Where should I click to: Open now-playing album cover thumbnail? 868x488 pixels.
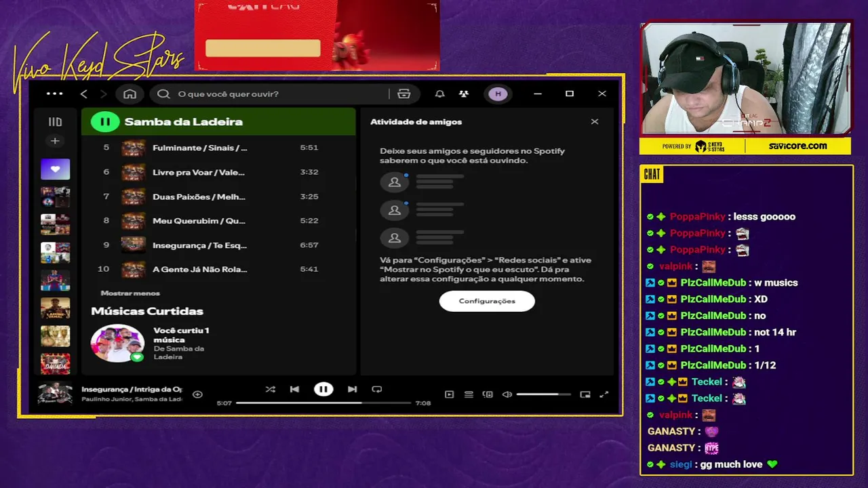(55, 394)
